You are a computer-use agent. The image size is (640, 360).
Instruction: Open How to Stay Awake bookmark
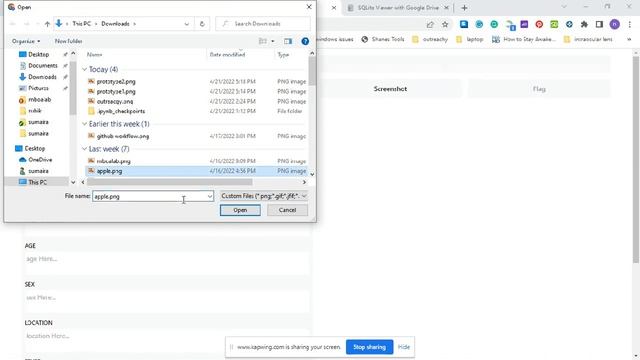[524, 40]
